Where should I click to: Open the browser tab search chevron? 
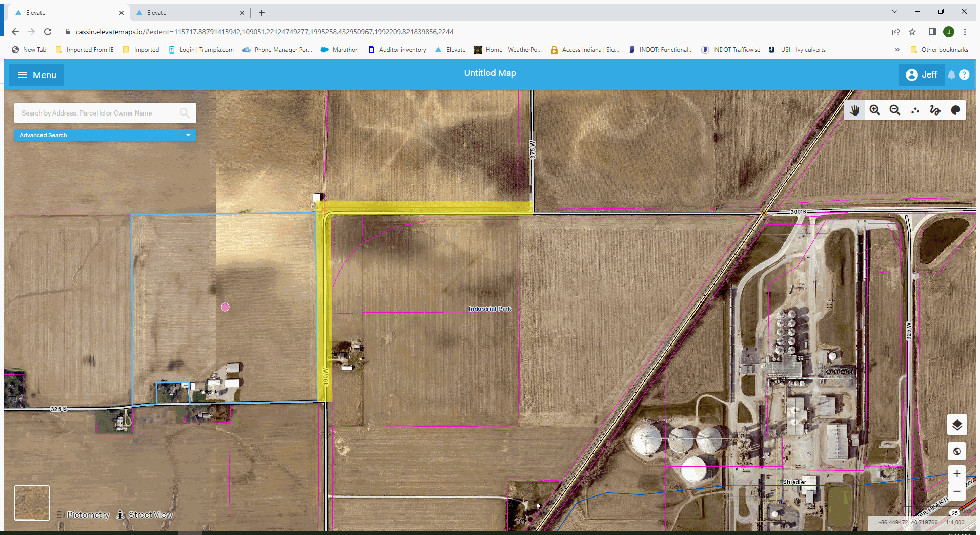click(894, 11)
